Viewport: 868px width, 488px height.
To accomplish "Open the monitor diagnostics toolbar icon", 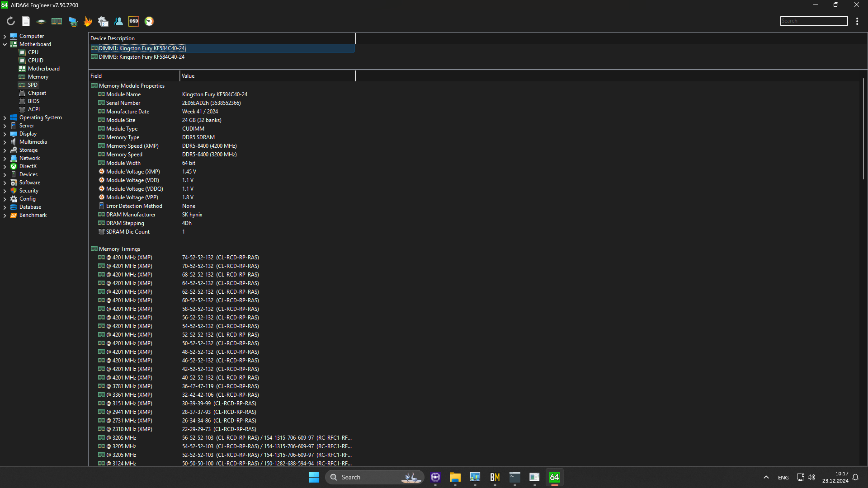I will pos(72,21).
